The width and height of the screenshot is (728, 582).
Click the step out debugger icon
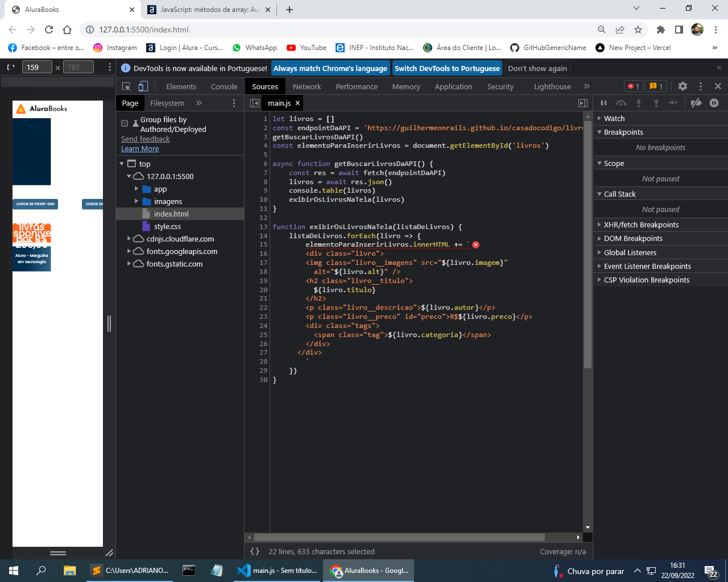(656, 103)
